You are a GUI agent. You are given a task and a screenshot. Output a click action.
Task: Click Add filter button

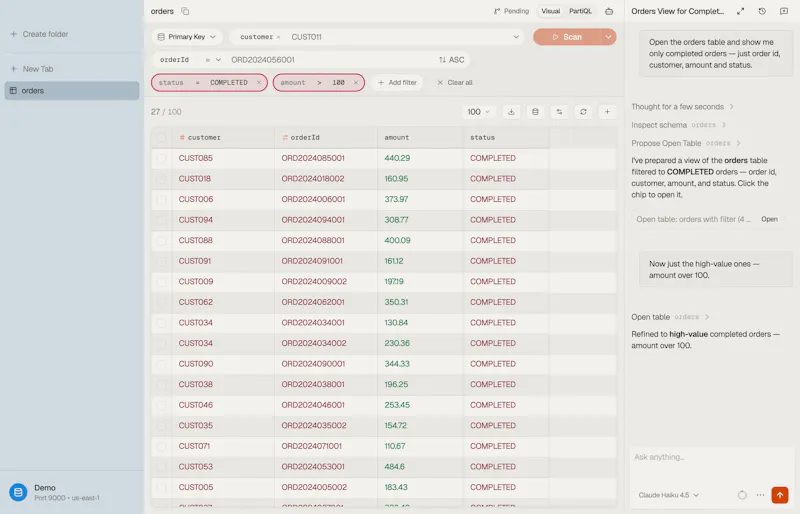click(x=397, y=83)
